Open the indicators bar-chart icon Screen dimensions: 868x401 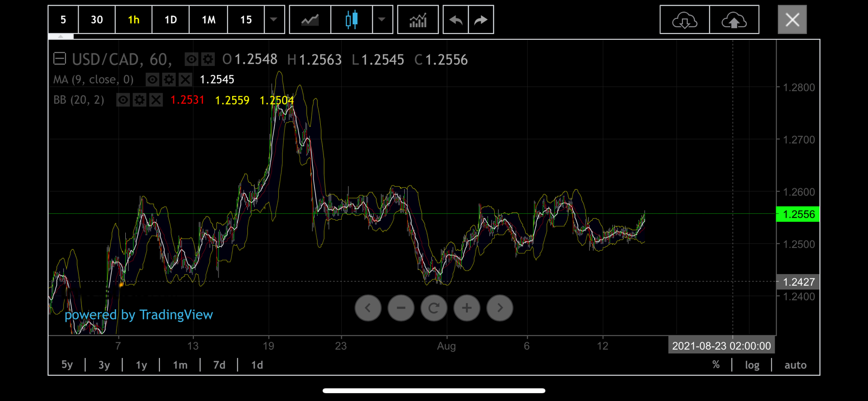[x=418, y=20]
